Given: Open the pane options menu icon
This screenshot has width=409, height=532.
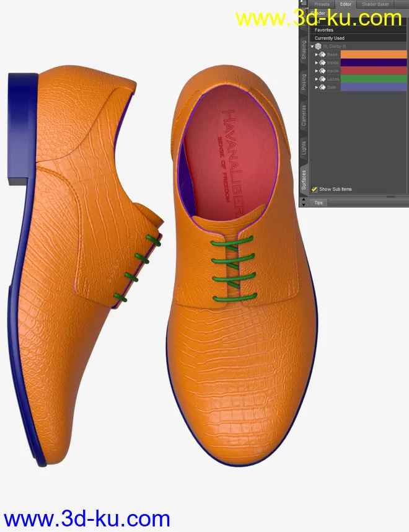Looking at the screenshot, I should 304,3.
